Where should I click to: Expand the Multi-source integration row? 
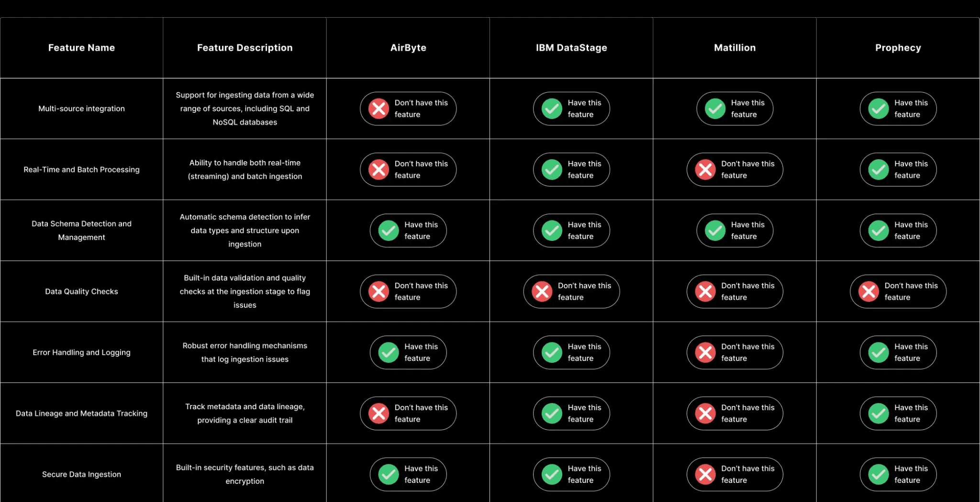tap(81, 109)
